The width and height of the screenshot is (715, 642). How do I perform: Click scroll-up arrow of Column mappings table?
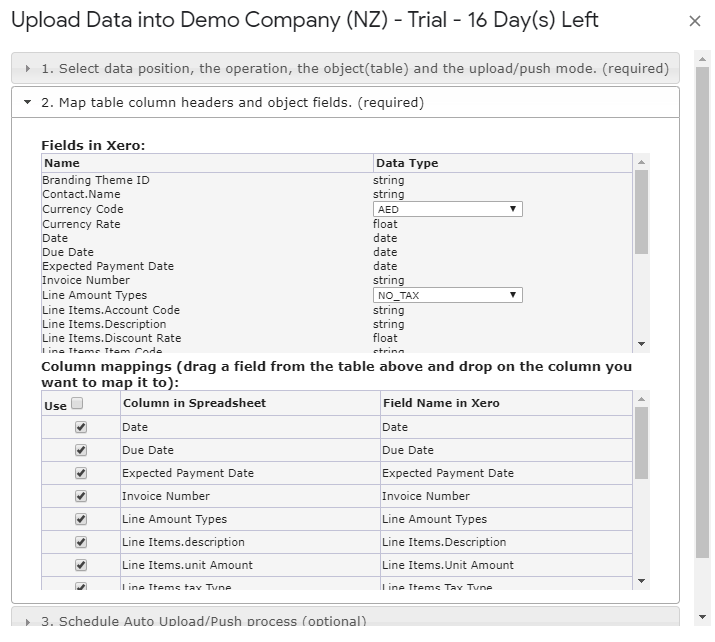pyautogui.click(x=642, y=399)
